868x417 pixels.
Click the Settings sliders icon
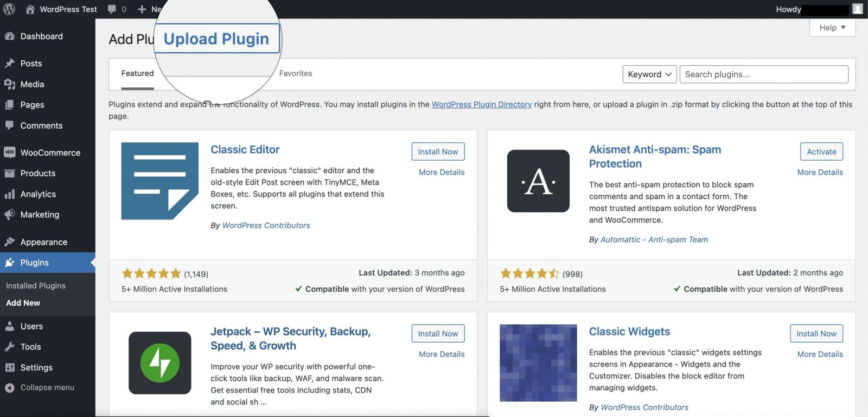[9, 368]
